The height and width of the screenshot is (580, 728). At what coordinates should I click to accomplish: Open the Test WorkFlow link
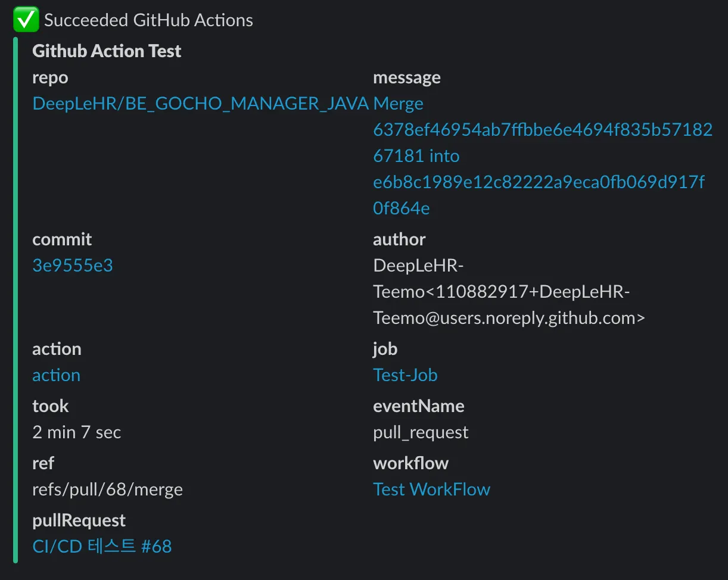(431, 489)
